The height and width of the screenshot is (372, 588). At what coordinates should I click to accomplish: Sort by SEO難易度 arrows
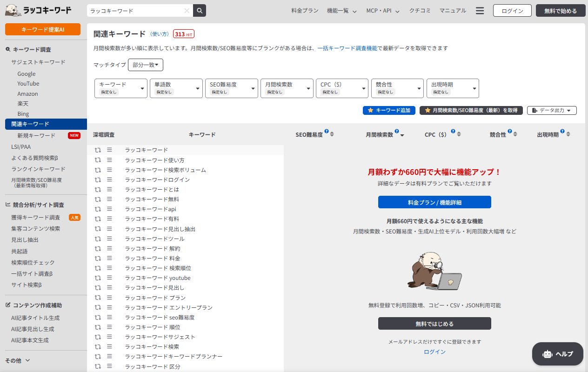332,134
